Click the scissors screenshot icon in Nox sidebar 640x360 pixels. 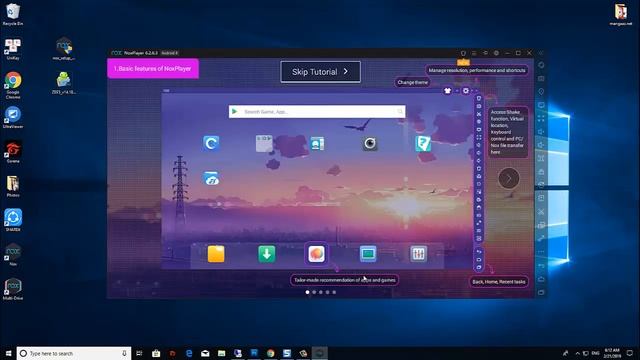pos(541,211)
